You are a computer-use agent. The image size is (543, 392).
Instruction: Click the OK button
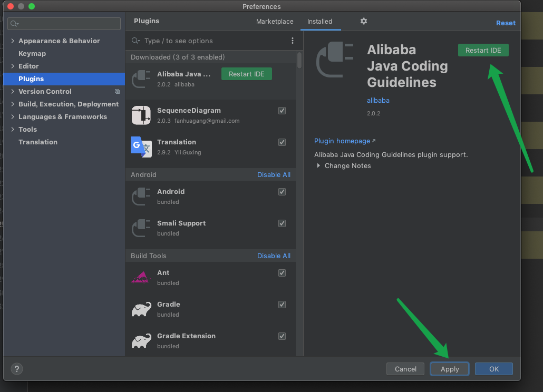click(x=494, y=369)
